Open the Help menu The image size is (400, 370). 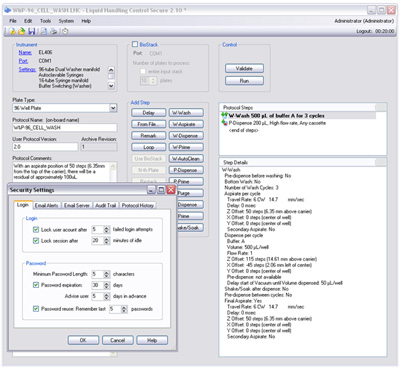(86, 21)
